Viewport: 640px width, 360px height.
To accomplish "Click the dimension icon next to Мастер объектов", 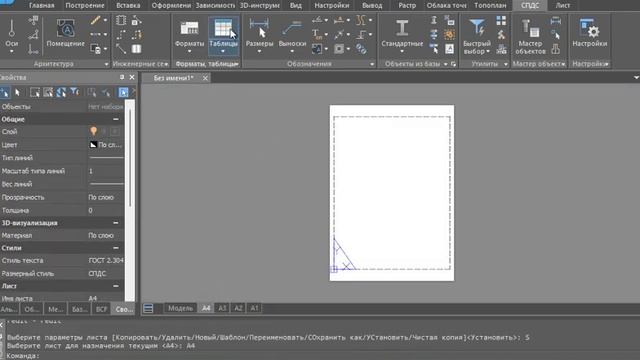I will pos(556,20).
